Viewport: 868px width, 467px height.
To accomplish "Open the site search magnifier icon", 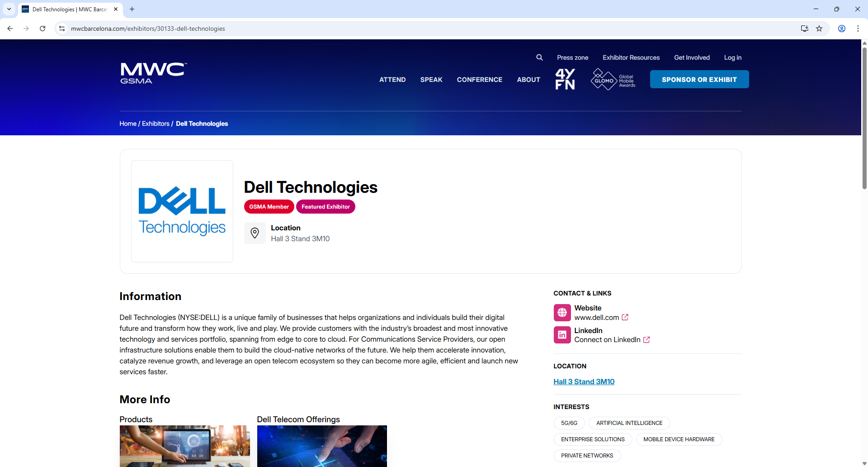I will [539, 57].
